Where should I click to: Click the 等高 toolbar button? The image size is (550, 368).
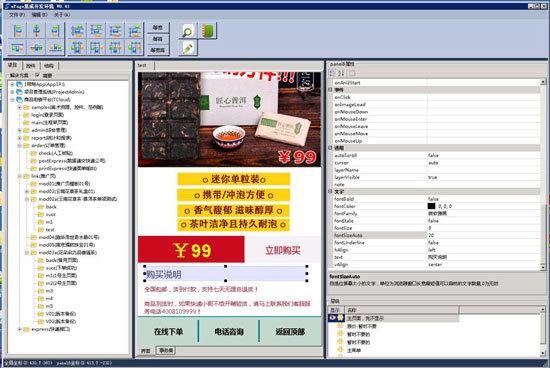[x=158, y=39]
